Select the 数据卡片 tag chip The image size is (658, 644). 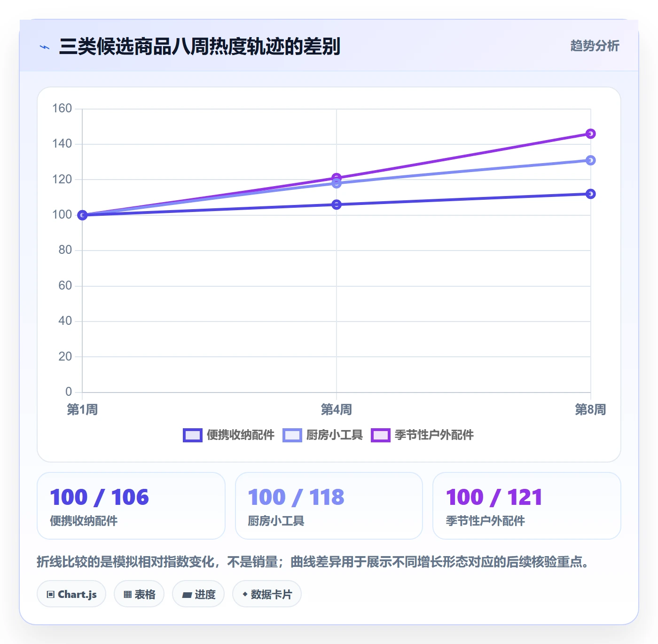267,594
